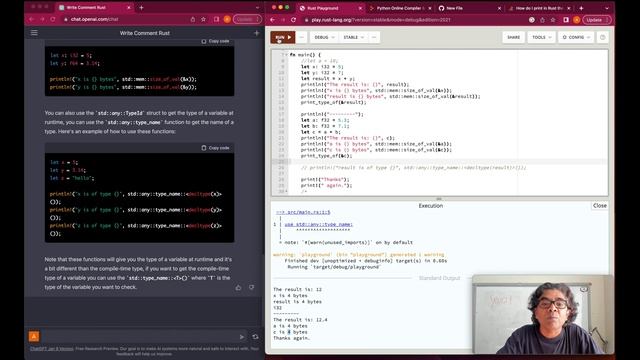This screenshot has height=360, width=640.
Task: Open the ChatGPT Jan 9 Version link
Action: [x=51, y=349]
